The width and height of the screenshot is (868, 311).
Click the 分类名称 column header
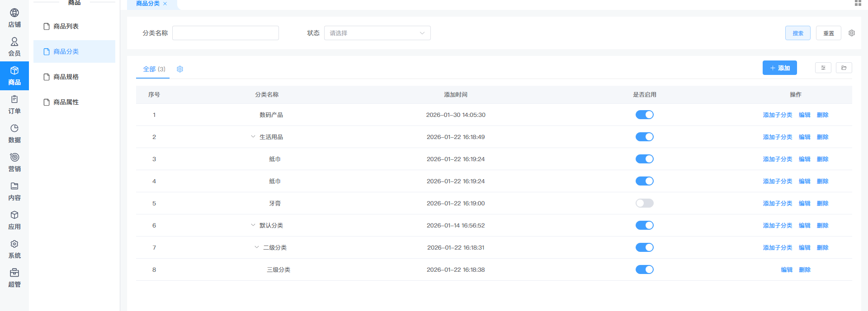267,94
